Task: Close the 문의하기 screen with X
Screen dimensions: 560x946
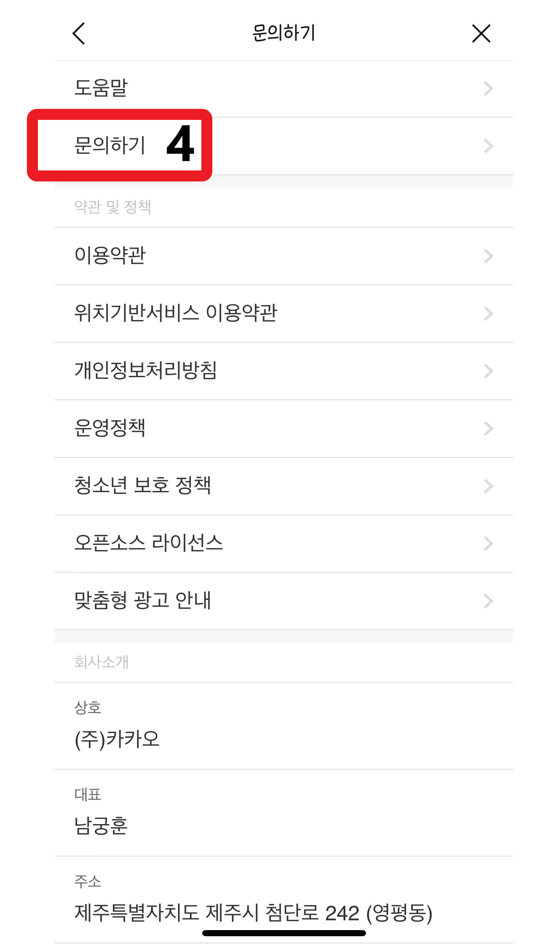Action: [x=481, y=33]
